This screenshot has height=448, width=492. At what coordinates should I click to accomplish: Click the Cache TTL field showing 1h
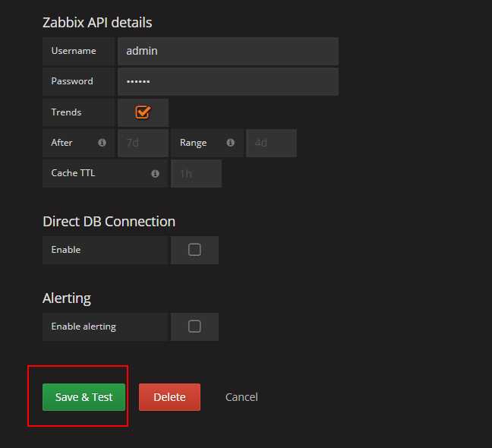(197, 173)
